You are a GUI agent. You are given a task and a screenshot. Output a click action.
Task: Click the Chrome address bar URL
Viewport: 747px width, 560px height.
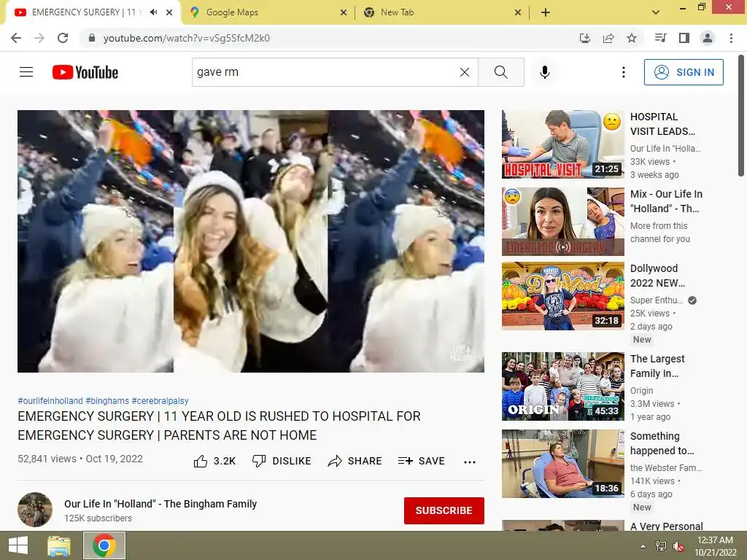tap(186, 38)
